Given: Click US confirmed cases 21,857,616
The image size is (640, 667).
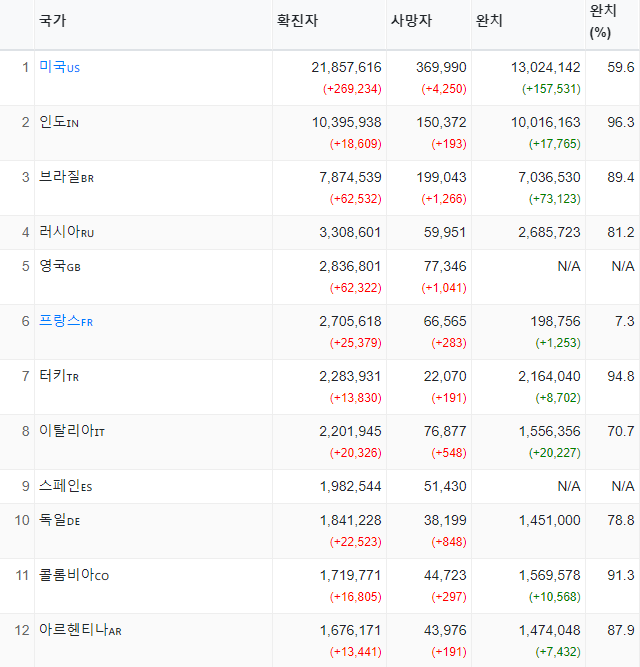Looking at the screenshot, I should [x=346, y=67].
